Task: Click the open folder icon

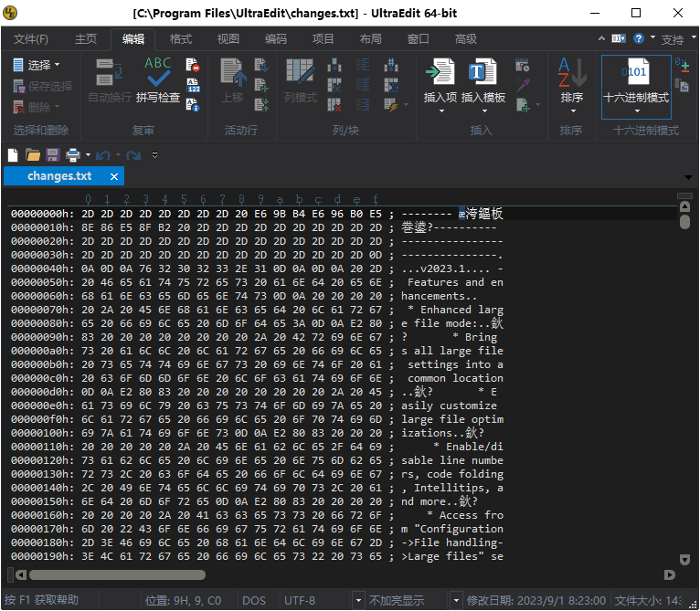Action: pos(33,155)
